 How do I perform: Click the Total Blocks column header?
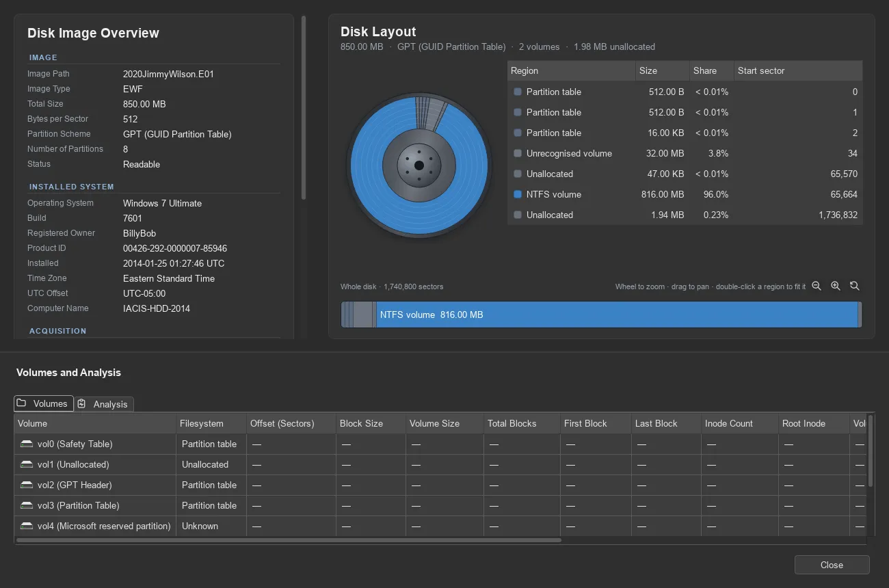coord(522,423)
